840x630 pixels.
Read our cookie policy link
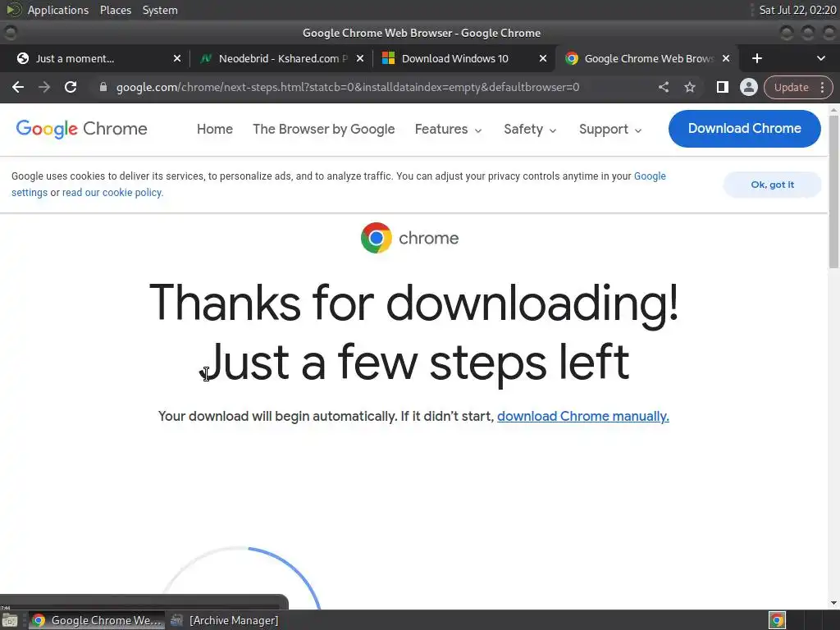pyautogui.click(x=112, y=193)
